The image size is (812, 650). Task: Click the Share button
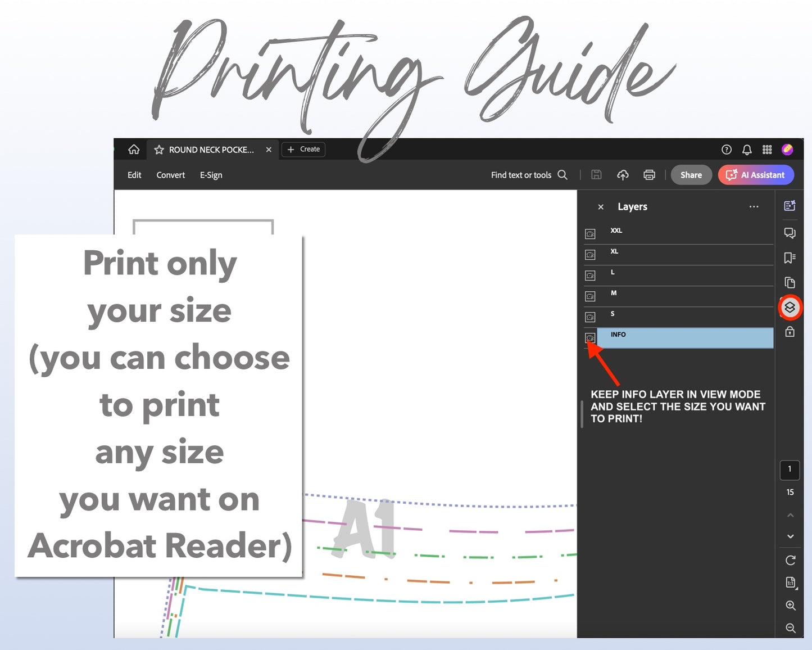pos(691,175)
